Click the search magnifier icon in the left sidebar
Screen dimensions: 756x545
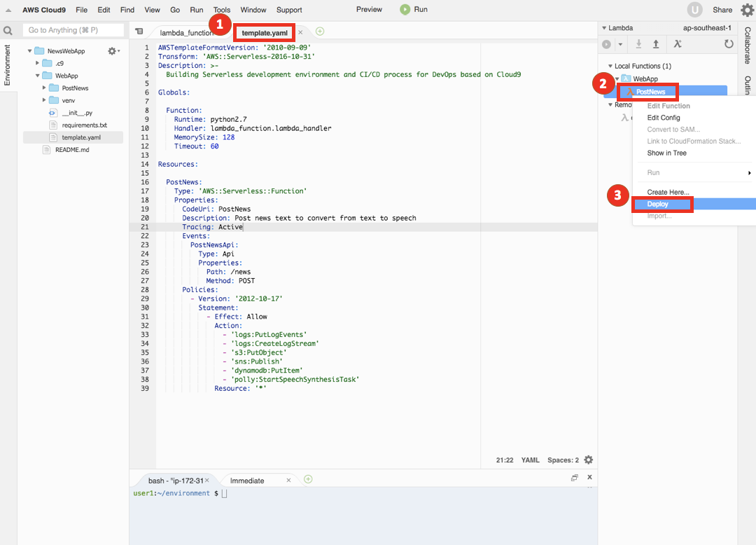(8, 31)
